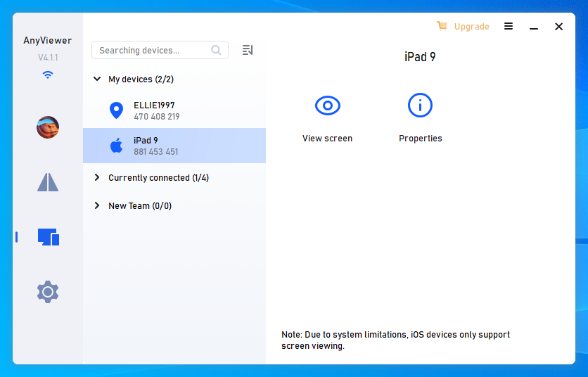The width and height of the screenshot is (588, 377).
Task: Expand the New Team group
Action: [97, 205]
